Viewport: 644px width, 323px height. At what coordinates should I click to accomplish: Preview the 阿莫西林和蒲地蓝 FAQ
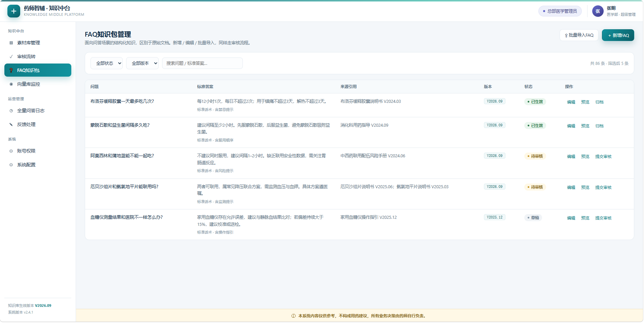[x=585, y=157]
